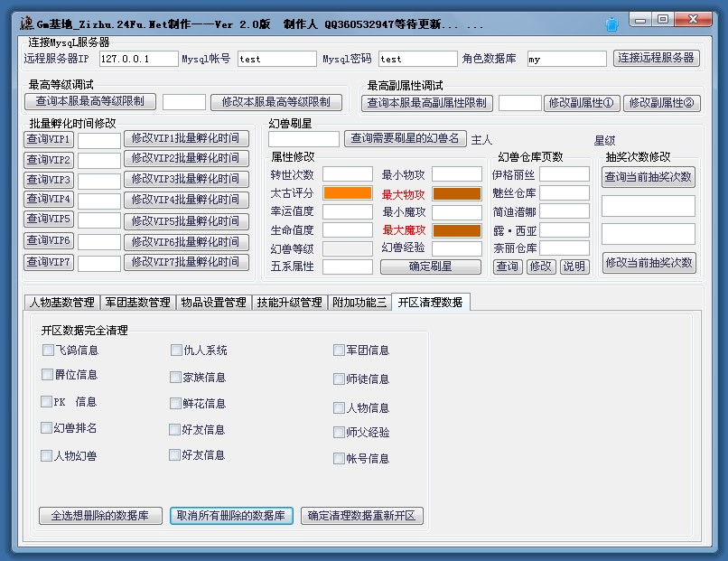Tick the 仇人系统 checkbox
Image resolution: width=728 pixels, height=561 pixels.
[176, 350]
